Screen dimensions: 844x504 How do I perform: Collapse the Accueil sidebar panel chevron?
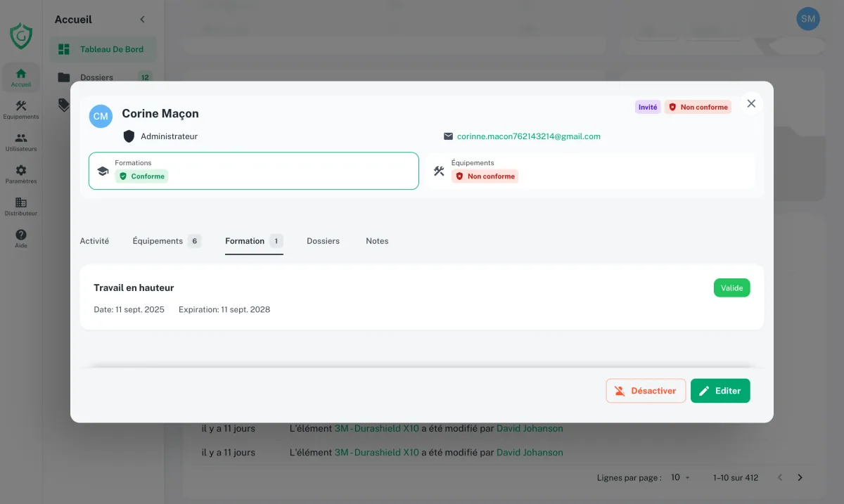coord(143,20)
